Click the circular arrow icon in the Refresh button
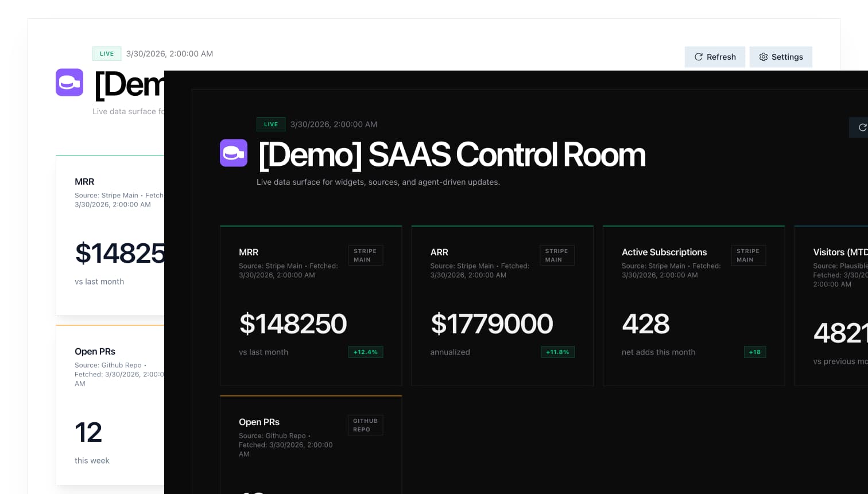 [698, 57]
